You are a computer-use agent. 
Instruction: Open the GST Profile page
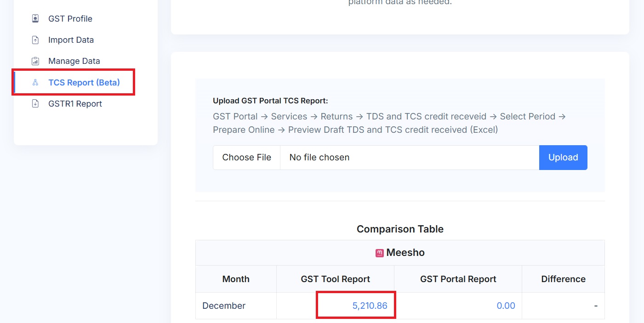click(70, 18)
